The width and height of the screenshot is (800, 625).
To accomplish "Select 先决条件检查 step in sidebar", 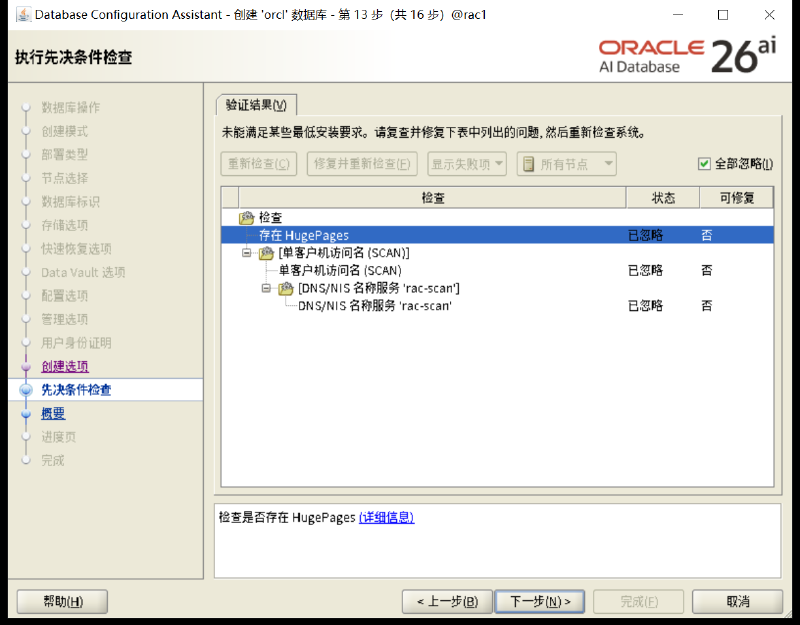I will click(76, 390).
